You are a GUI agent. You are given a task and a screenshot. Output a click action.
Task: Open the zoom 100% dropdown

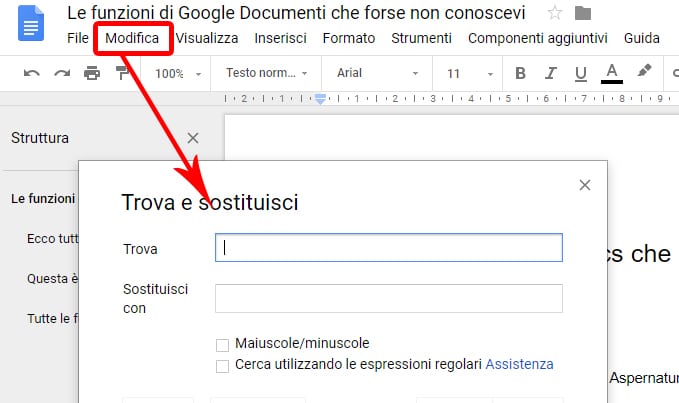click(x=180, y=73)
